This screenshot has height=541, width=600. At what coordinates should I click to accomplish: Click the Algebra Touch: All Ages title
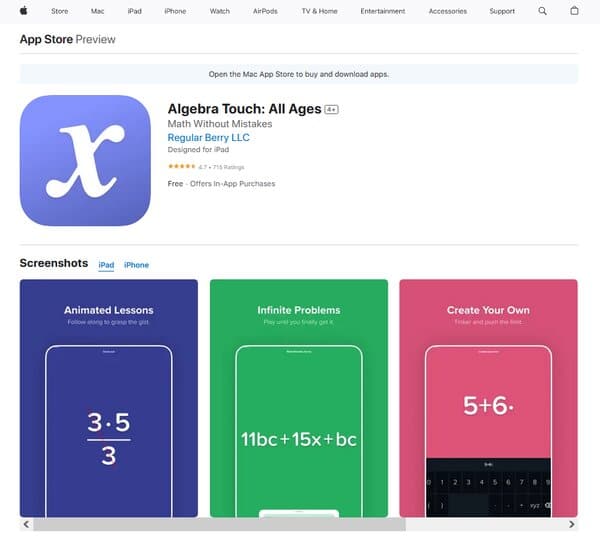click(x=245, y=109)
